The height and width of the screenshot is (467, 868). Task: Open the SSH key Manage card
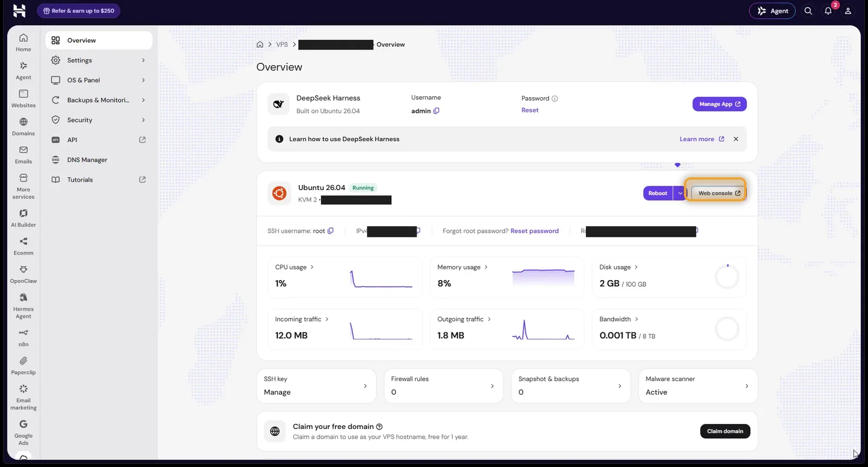316,386
